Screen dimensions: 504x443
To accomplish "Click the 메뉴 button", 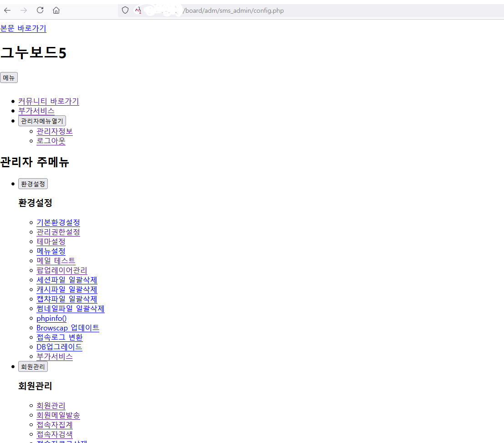I will click(x=9, y=77).
